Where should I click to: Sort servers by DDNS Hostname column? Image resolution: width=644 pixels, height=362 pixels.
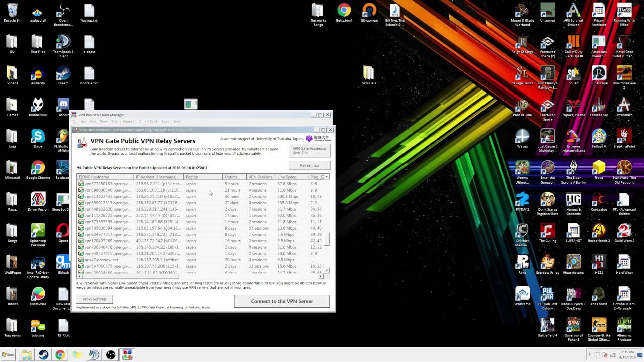point(105,177)
